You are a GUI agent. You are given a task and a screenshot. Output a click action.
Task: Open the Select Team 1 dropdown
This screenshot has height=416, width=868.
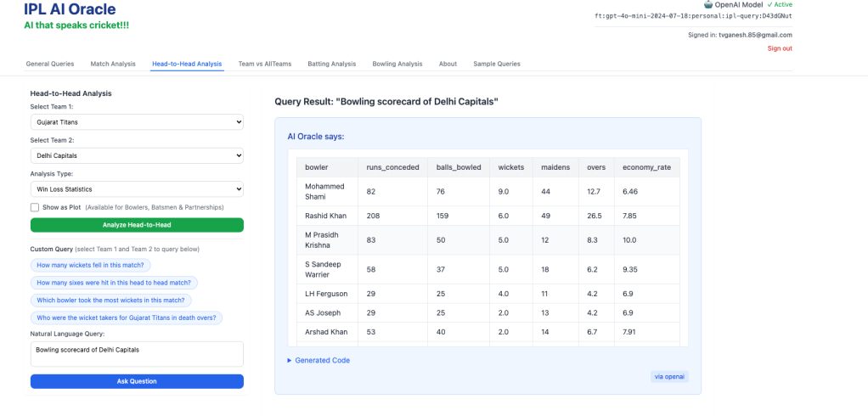pyautogui.click(x=137, y=122)
